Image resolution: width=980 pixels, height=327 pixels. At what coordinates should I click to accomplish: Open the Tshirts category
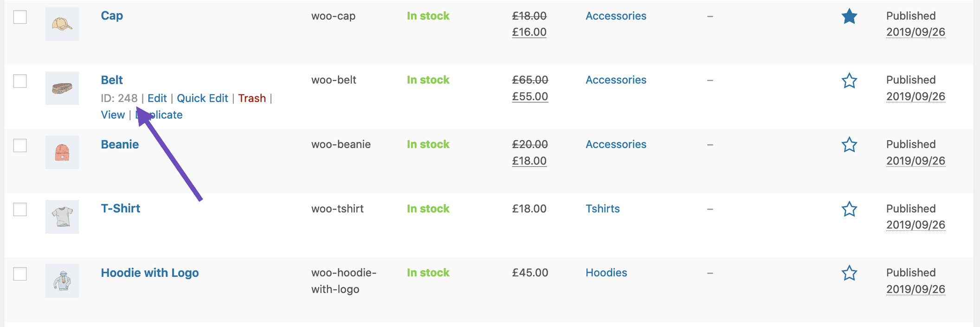[x=603, y=209]
